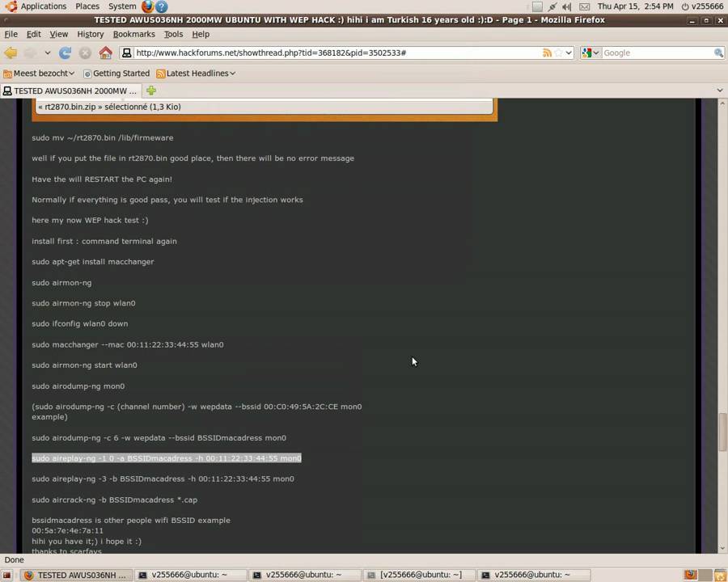Open a new tab with the plus icon
The width and height of the screenshot is (728, 582).
point(151,91)
